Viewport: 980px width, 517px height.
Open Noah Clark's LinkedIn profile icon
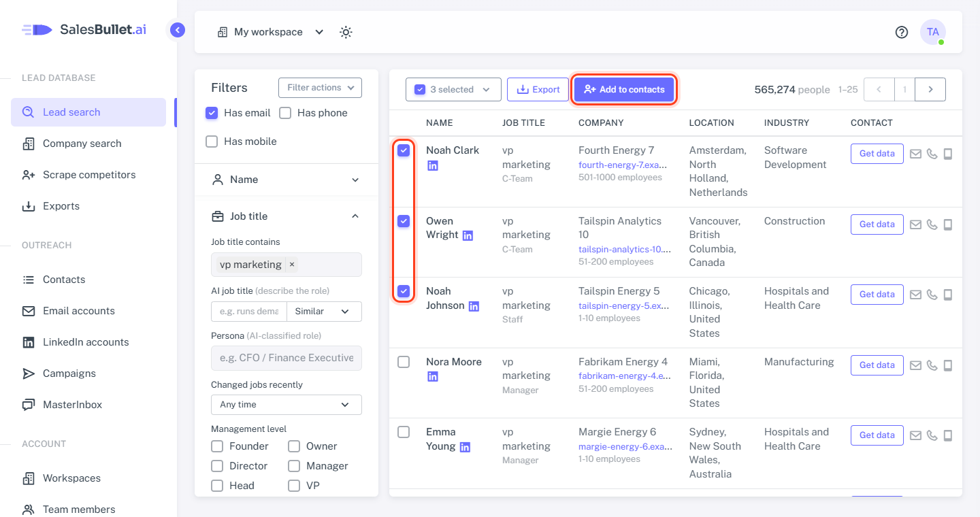pyautogui.click(x=432, y=165)
